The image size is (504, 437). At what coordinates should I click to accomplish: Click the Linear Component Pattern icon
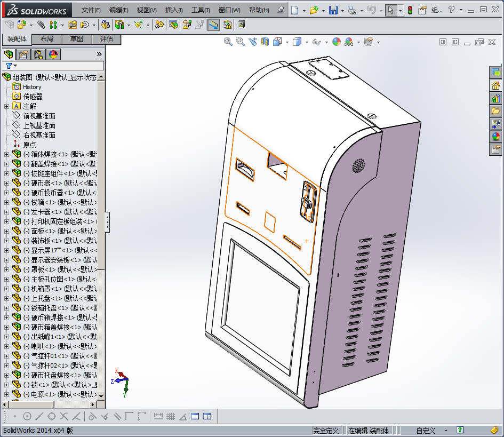(53, 25)
